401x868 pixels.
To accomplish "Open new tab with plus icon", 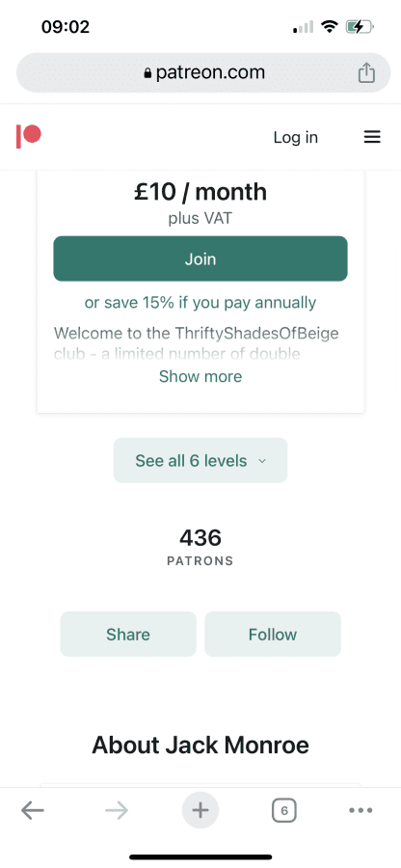I will click(x=200, y=810).
